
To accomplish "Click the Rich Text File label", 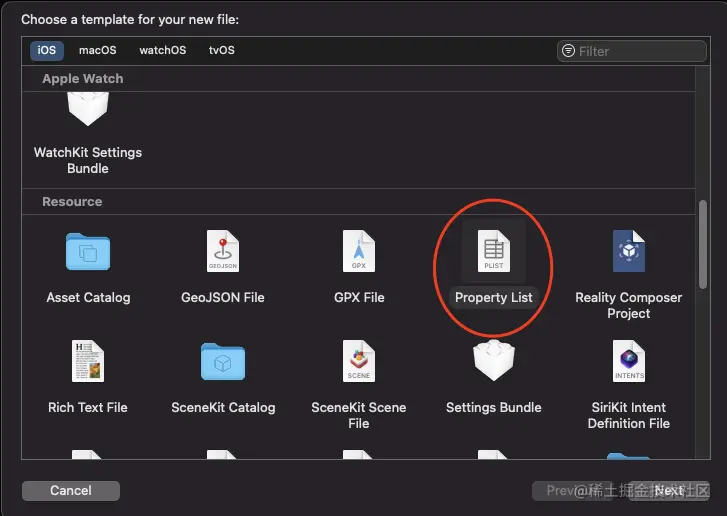I will 88,408.
